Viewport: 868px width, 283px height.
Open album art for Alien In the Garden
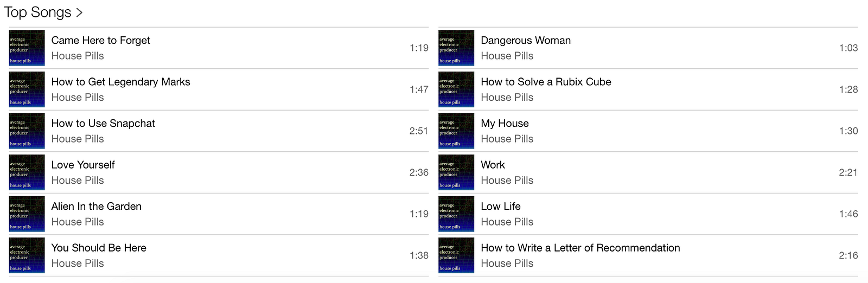point(27,214)
